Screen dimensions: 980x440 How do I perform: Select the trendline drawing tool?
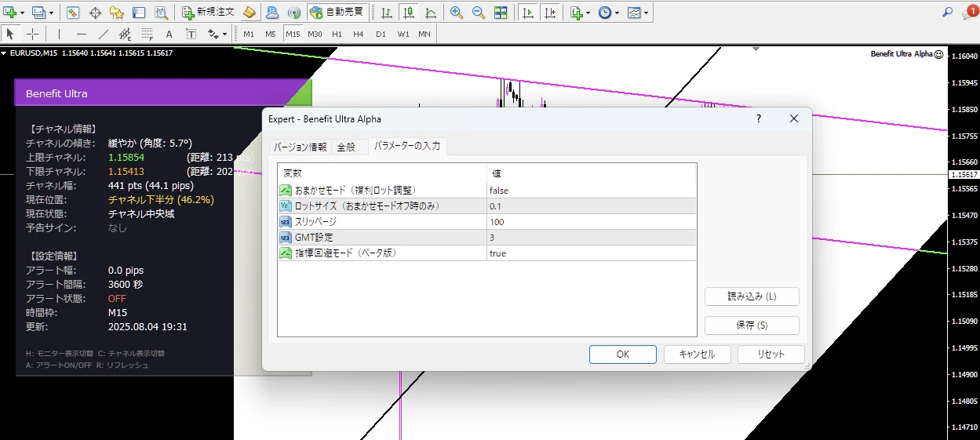pos(104,34)
